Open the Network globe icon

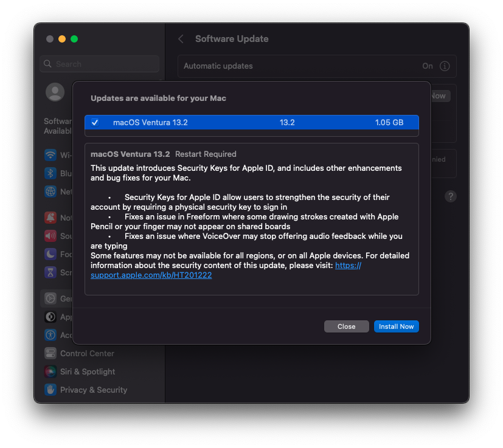[x=50, y=191]
